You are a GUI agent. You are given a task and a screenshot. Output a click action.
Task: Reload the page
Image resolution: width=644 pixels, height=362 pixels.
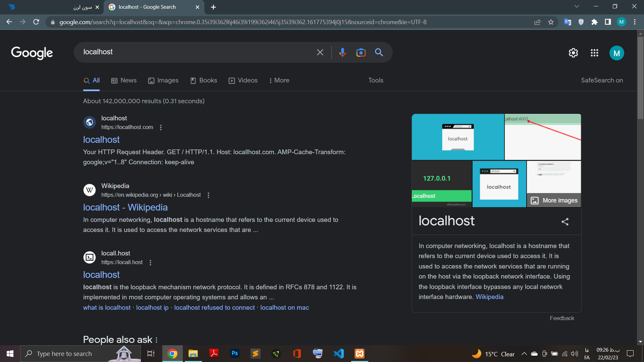tap(36, 22)
